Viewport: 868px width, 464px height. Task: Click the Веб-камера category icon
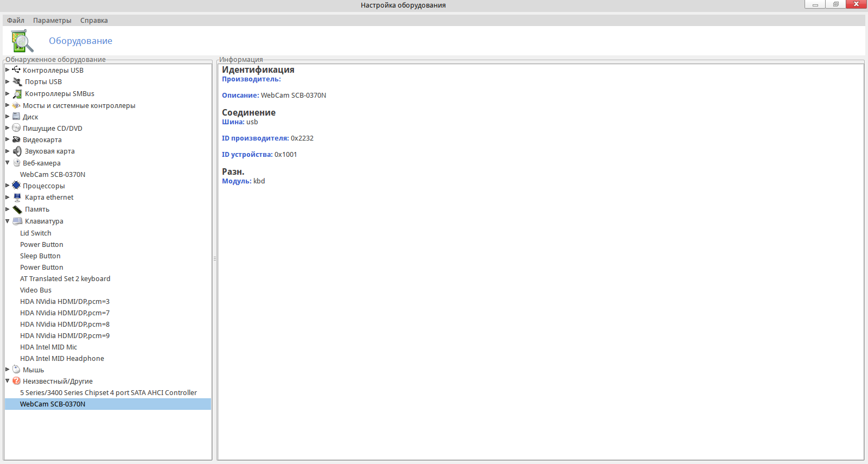click(16, 163)
